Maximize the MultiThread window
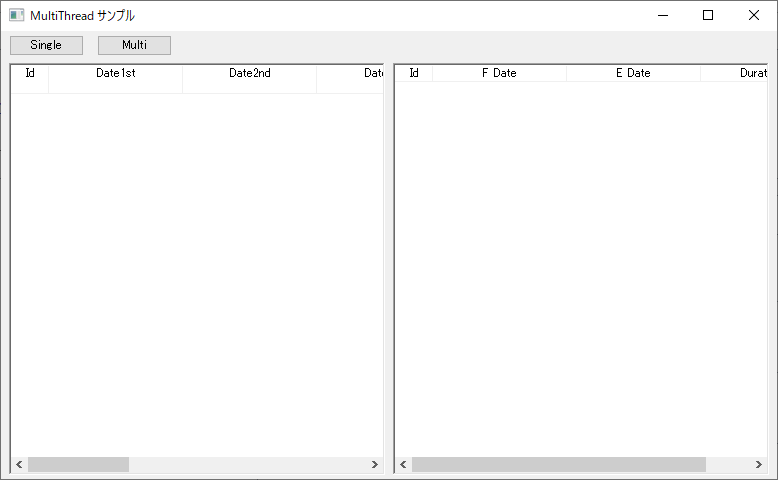The image size is (778, 480). click(708, 15)
